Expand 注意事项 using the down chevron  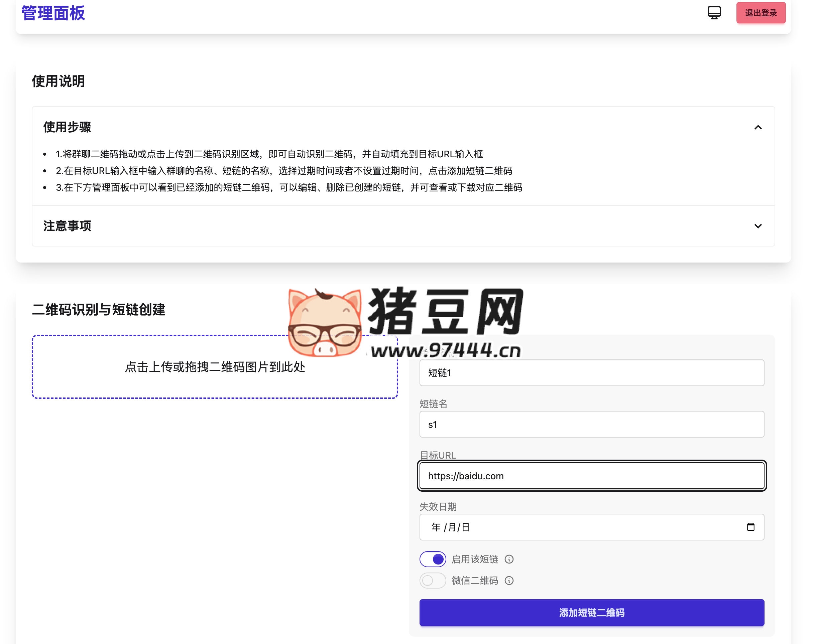click(758, 226)
